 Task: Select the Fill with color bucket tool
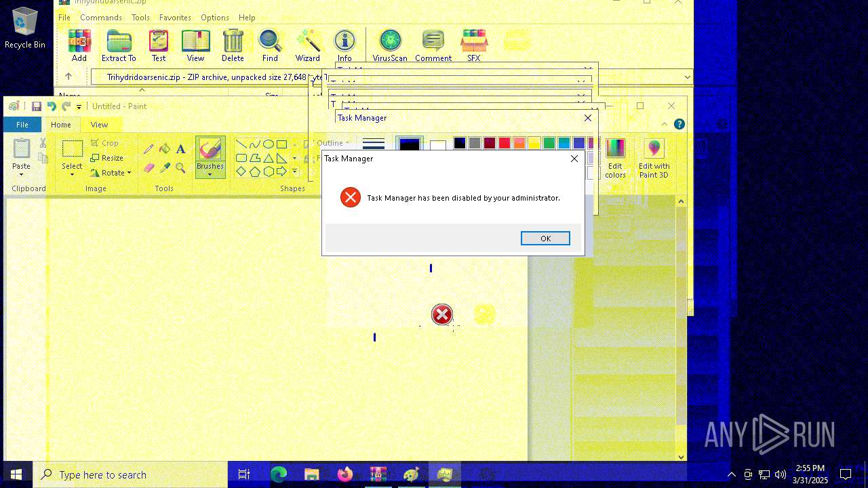164,149
